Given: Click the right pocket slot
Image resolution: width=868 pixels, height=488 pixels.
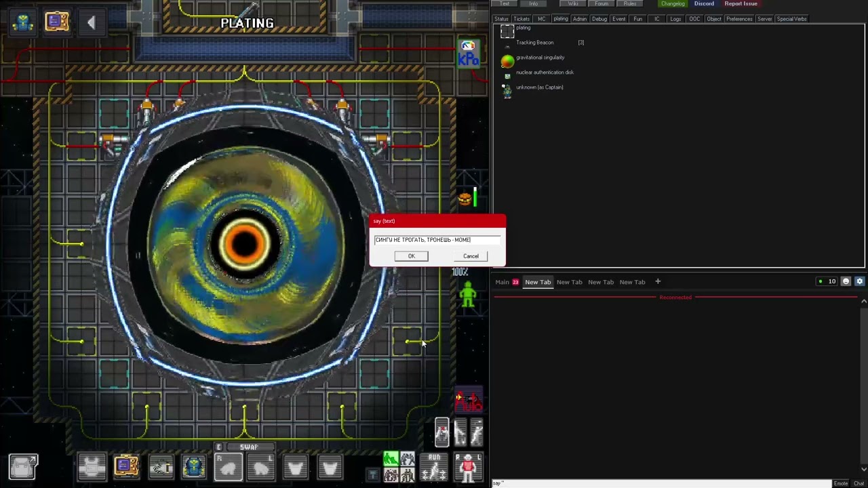Looking at the screenshot, I should pyautogui.click(x=330, y=467).
